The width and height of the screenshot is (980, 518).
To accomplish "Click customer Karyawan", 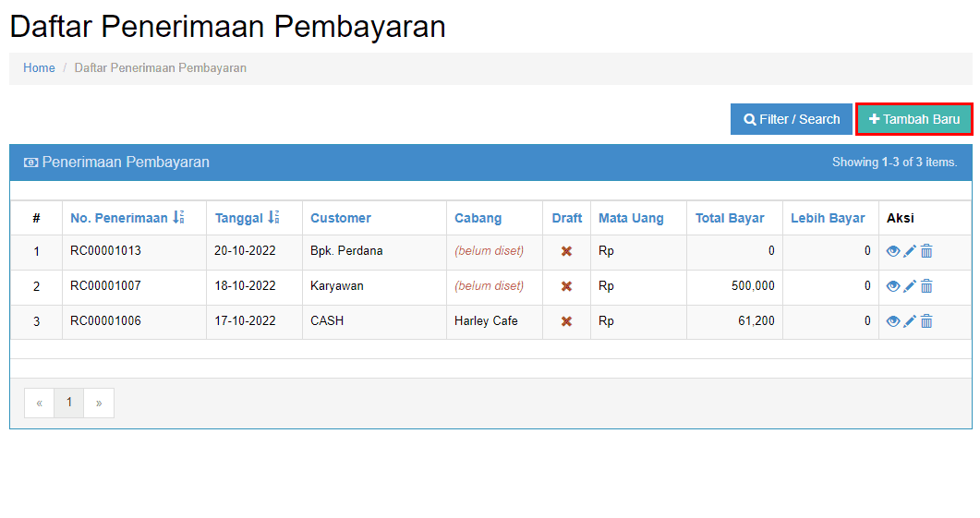I will pos(337,285).
